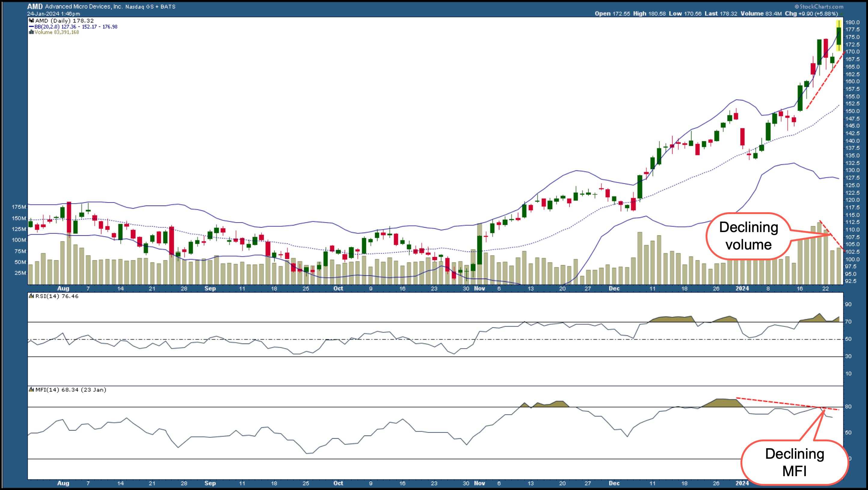Click the Volume 83,391,168 legend text
The height and width of the screenshot is (490, 868).
(x=57, y=32)
